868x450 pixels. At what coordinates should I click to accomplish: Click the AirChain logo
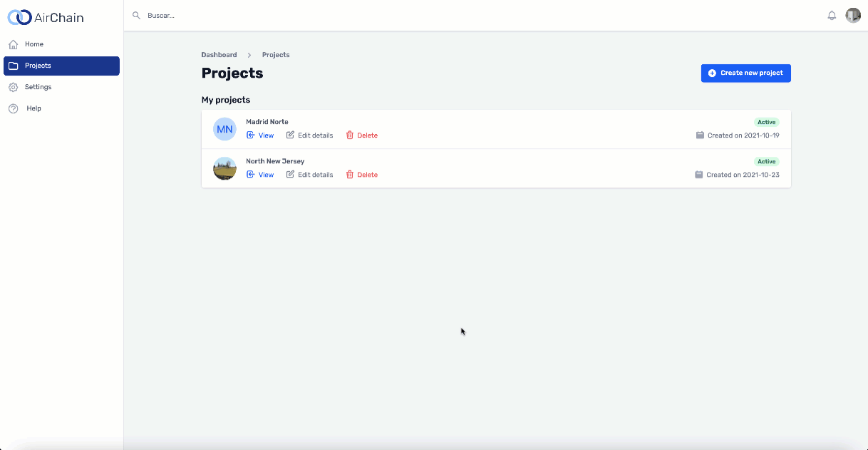pos(45,17)
